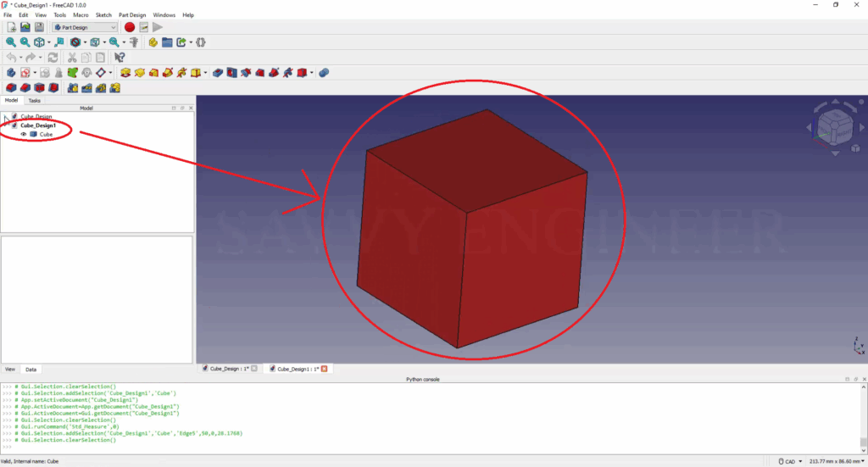This screenshot has height=467, width=868.
Task: Switch to the Data property tab
Action: point(31,370)
